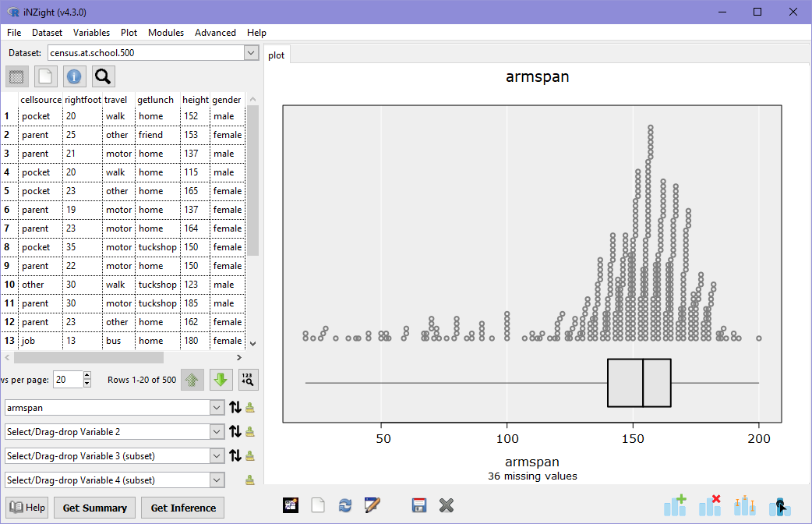Open plot editing with the pencil icon

[x=372, y=505]
